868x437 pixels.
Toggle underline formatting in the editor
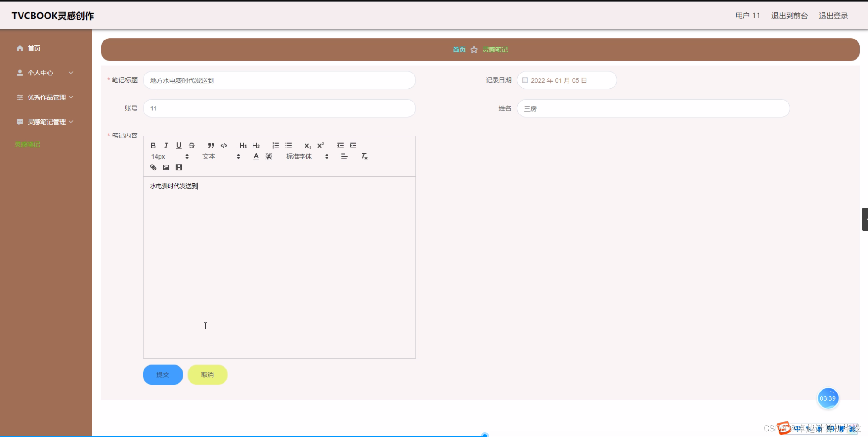point(179,146)
